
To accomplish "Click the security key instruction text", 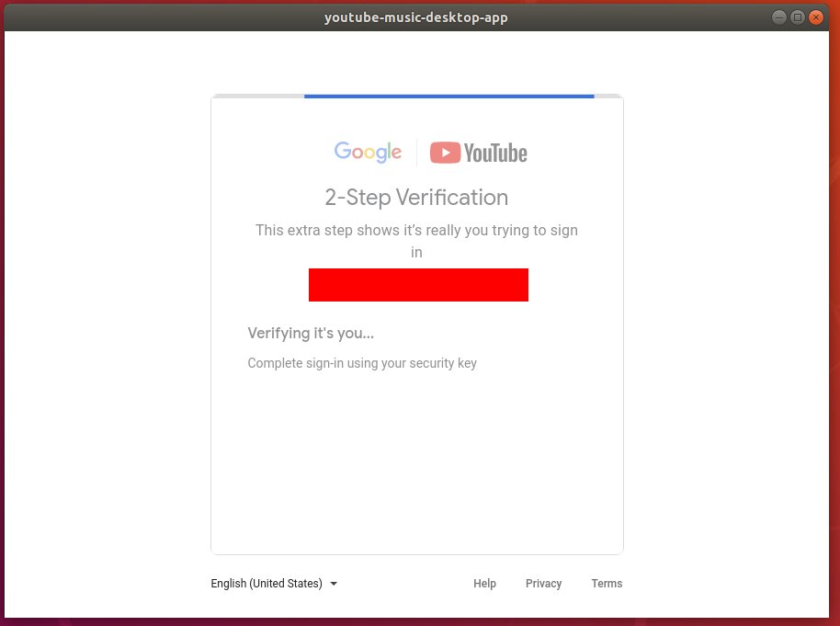I will coord(362,363).
